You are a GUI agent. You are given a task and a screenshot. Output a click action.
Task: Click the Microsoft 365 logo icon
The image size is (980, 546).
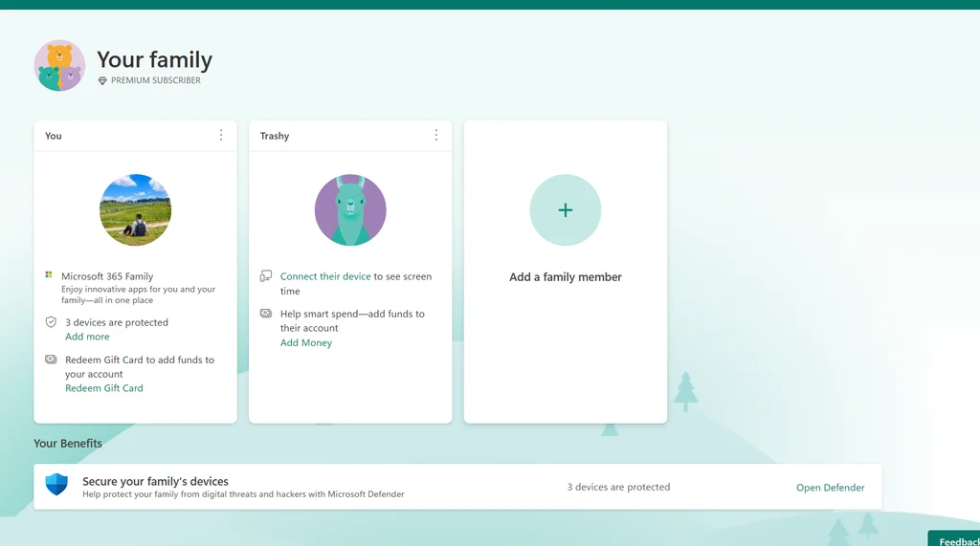[49, 274]
